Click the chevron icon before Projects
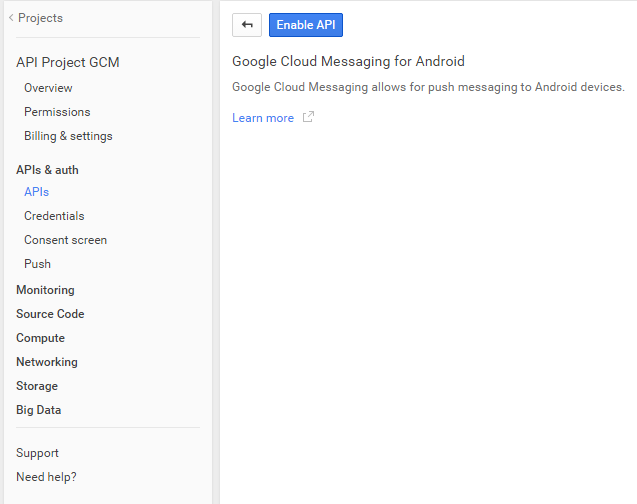 tap(11, 17)
